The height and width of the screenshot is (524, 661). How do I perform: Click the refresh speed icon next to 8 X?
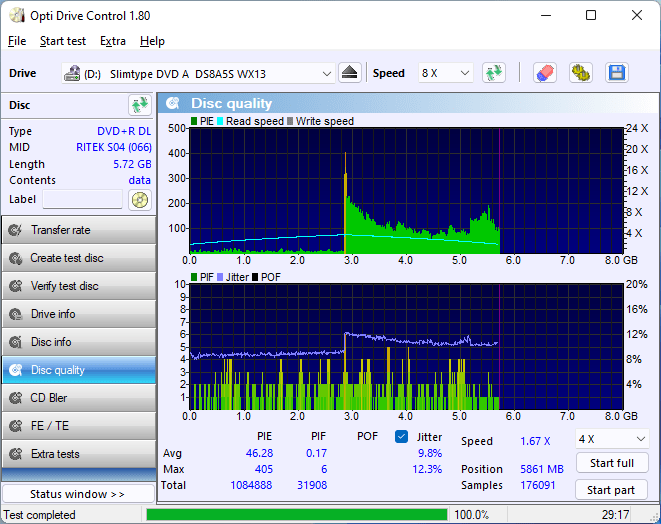493,73
